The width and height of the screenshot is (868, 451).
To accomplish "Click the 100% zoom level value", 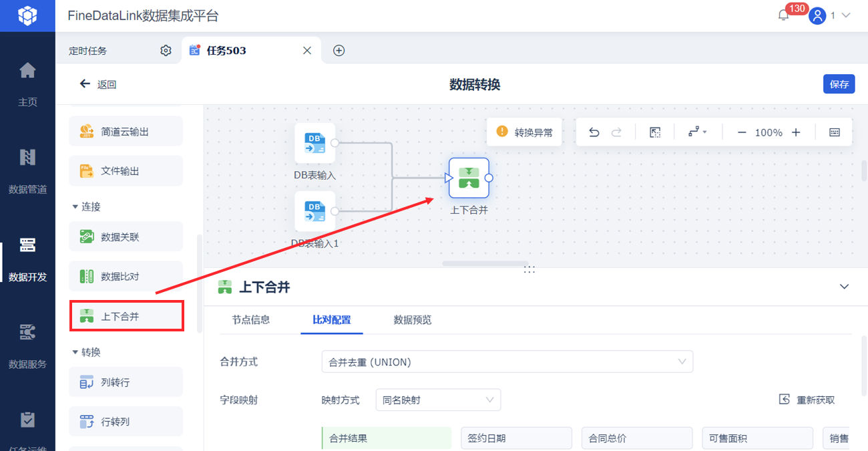I will [x=769, y=132].
